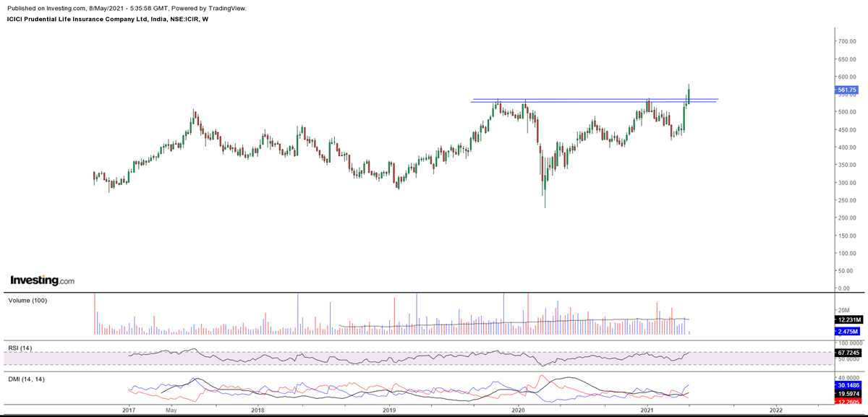Click the 100.00 price axis label
868x417 pixels.
[x=847, y=254]
